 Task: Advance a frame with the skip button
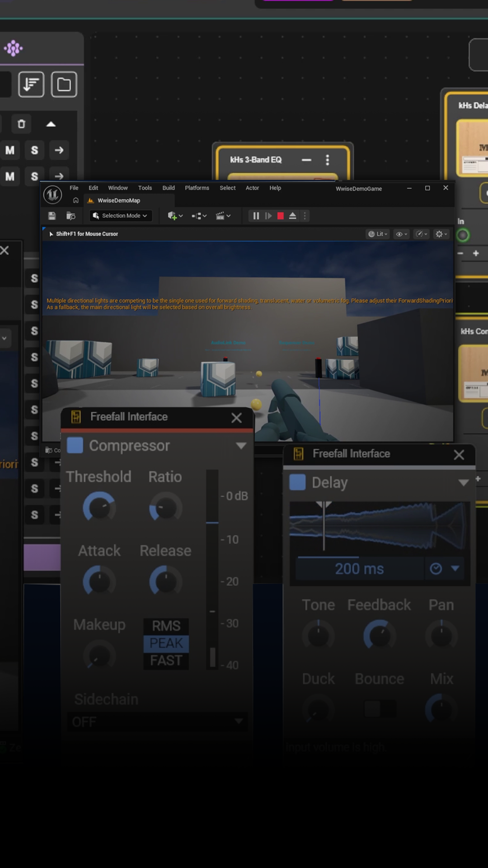[x=268, y=216]
